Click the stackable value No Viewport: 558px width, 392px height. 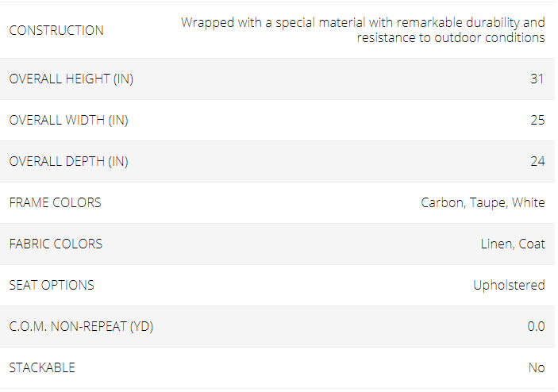537,368
